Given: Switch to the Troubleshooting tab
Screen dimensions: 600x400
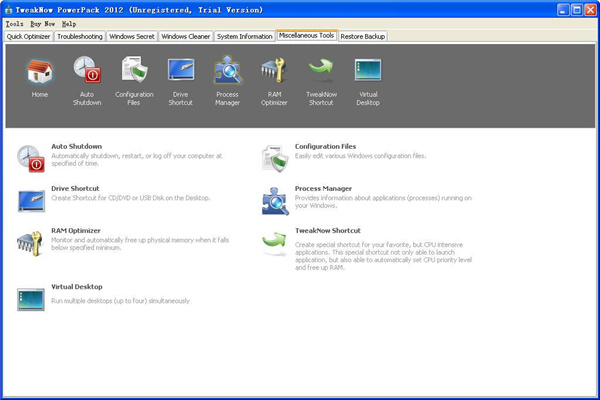Looking at the screenshot, I should pyautogui.click(x=80, y=36).
